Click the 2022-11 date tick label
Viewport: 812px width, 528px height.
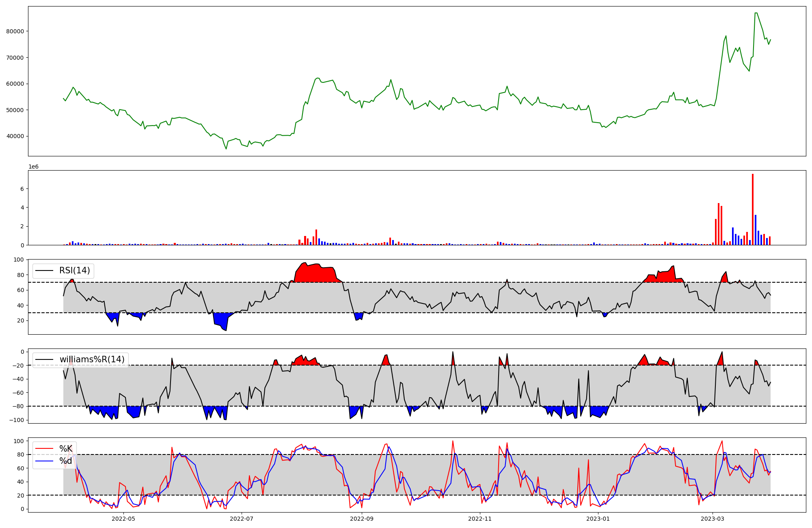[x=480, y=519]
